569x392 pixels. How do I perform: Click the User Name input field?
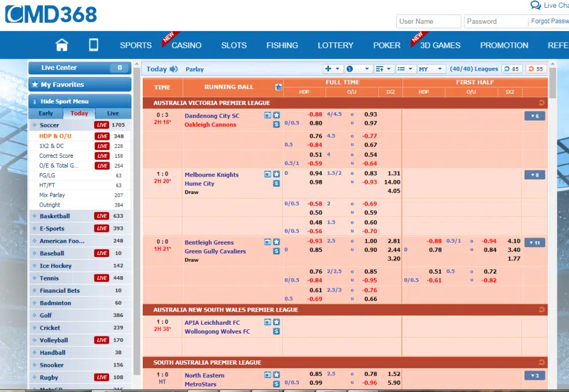[x=428, y=21]
